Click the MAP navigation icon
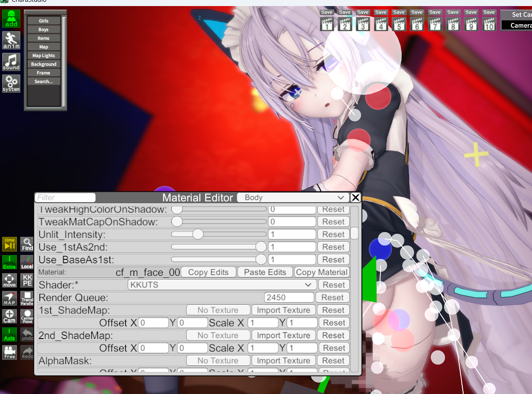 (x=10, y=298)
